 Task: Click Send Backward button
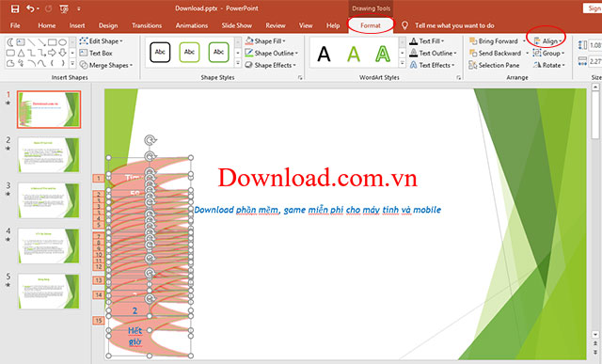click(496, 53)
